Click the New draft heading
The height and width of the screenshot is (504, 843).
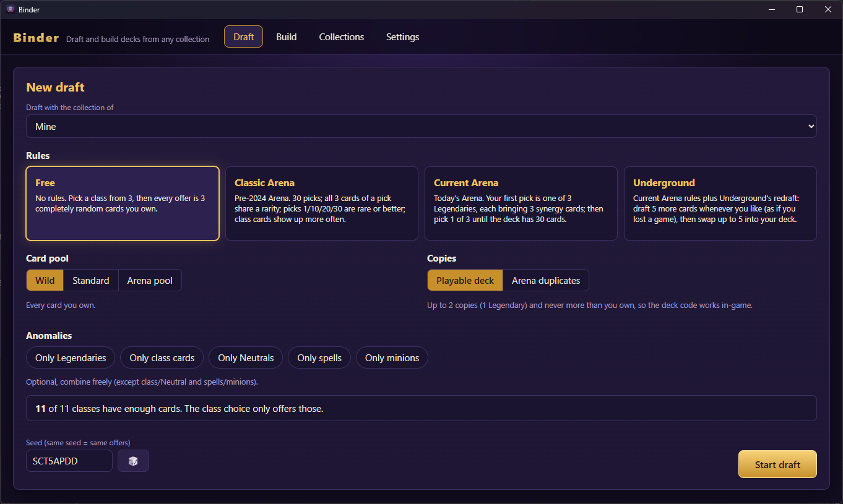(x=55, y=87)
